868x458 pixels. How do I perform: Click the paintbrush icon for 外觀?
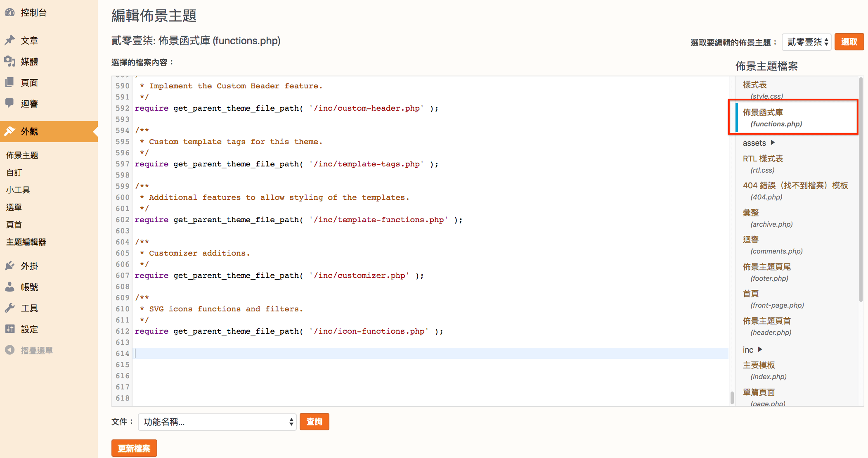10,131
